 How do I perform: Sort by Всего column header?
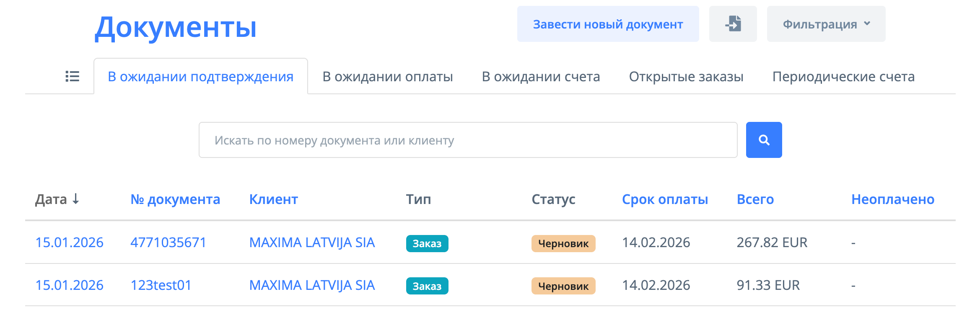pos(755,199)
